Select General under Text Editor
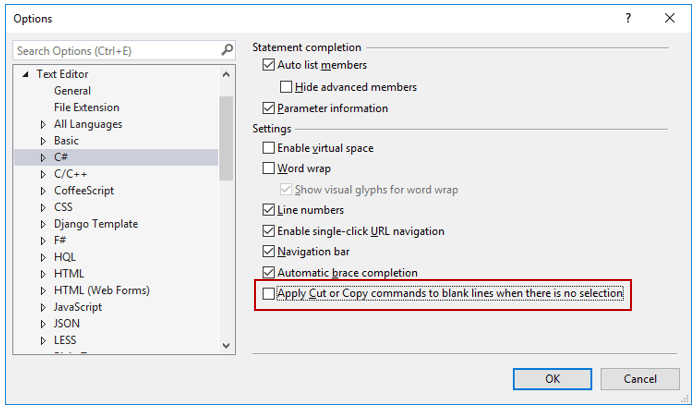The width and height of the screenshot is (699, 408). click(x=72, y=91)
